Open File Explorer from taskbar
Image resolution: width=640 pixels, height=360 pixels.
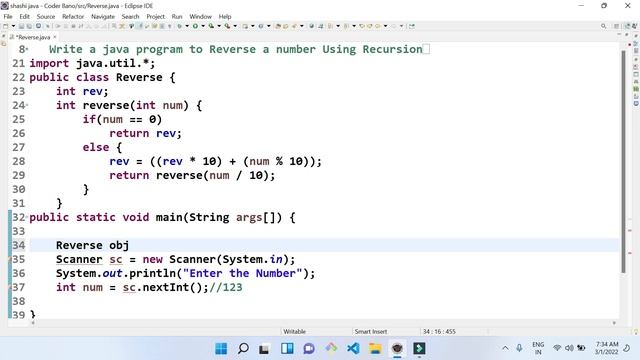coord(375,349)
